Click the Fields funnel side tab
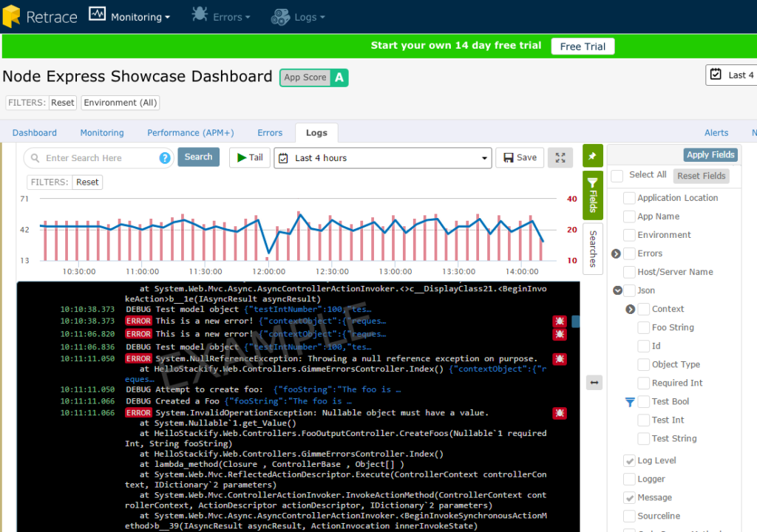This screenshot has width=757, height=532. pos(592,195)
